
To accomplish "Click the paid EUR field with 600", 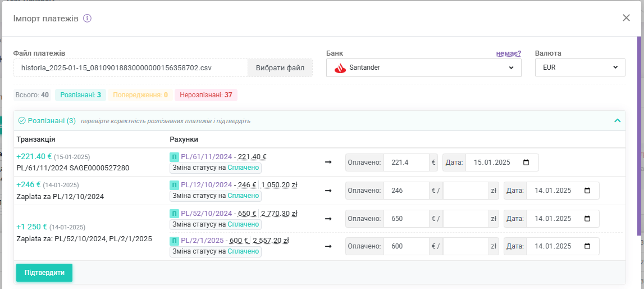I will [406, 246].
